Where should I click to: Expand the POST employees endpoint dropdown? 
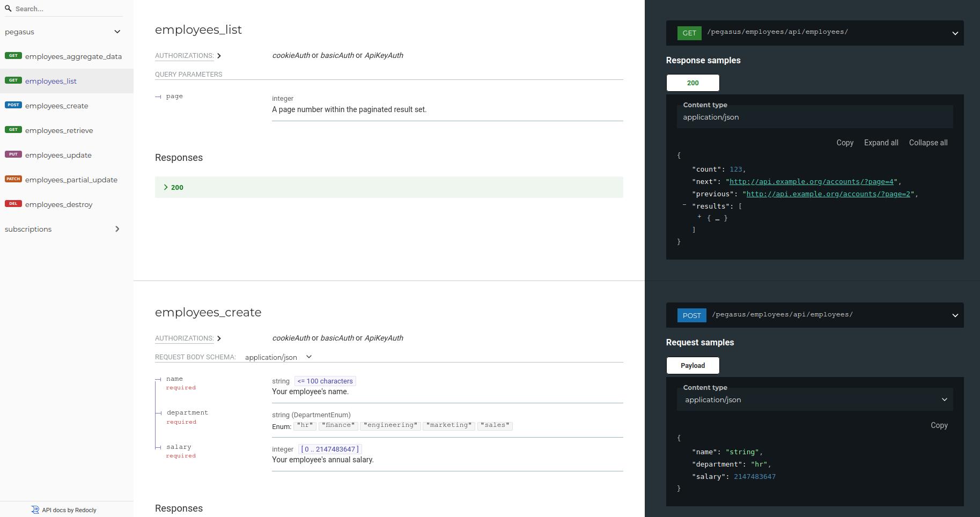pos(955,315)
